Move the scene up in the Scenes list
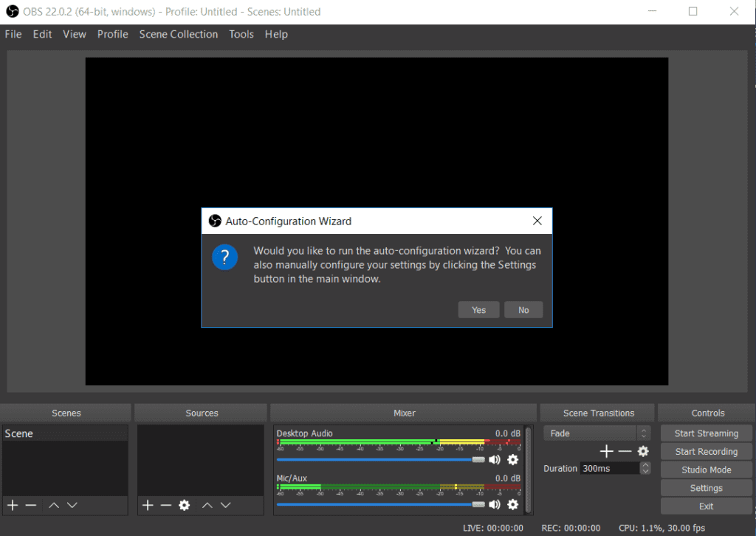The image size is (756, 536). pyautogui.click(x=54, y=505)
